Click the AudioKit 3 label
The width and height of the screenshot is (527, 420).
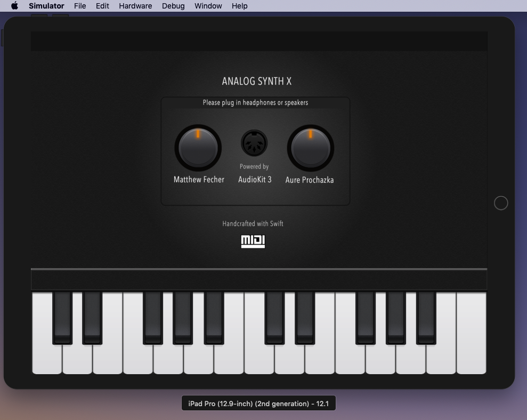click(x=255, y=180)
